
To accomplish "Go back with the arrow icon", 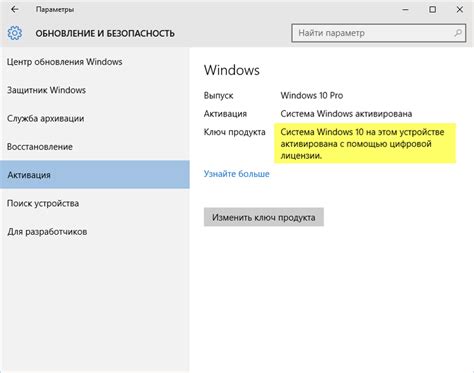I will click(x=15, y=10).
